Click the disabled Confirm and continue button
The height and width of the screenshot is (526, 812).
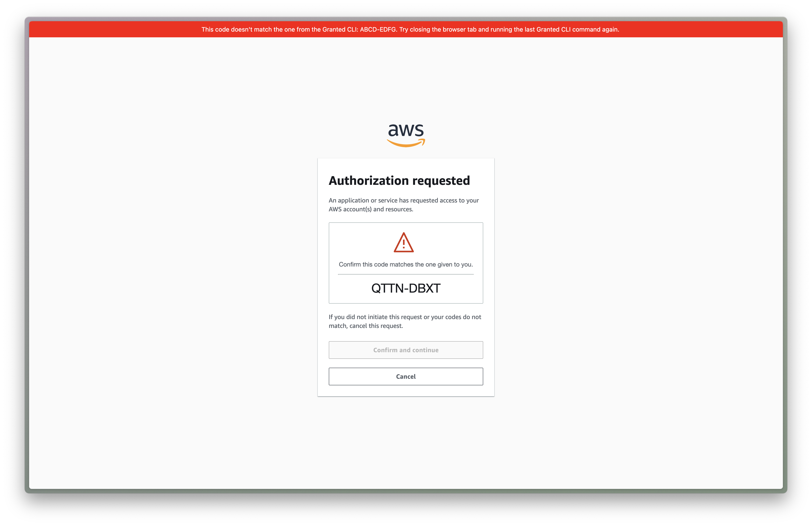pos(406,350)
